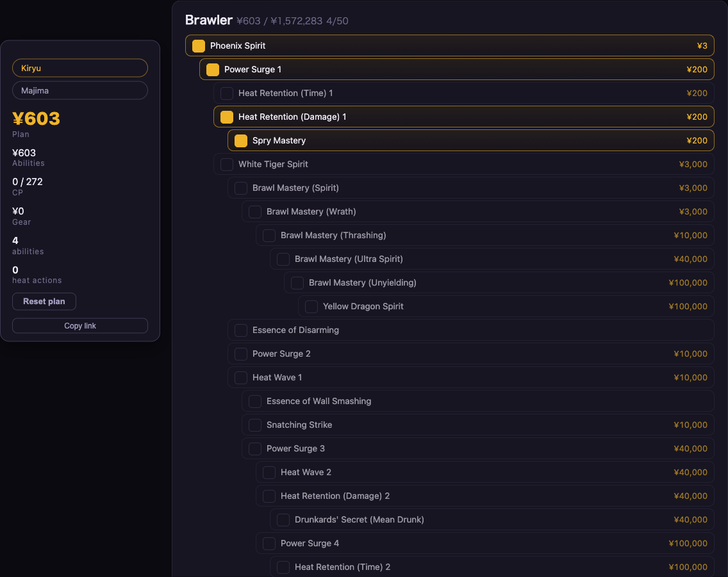Check the Essence of Wall Smashing checkbox
Screen dimensions: 728x577
point(255,401)
